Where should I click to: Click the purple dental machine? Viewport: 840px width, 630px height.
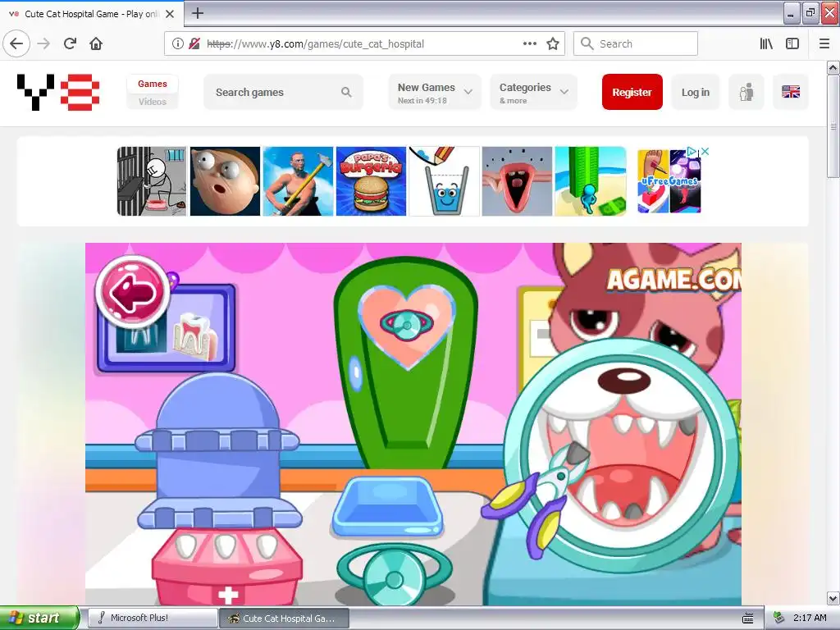[218, 450]
